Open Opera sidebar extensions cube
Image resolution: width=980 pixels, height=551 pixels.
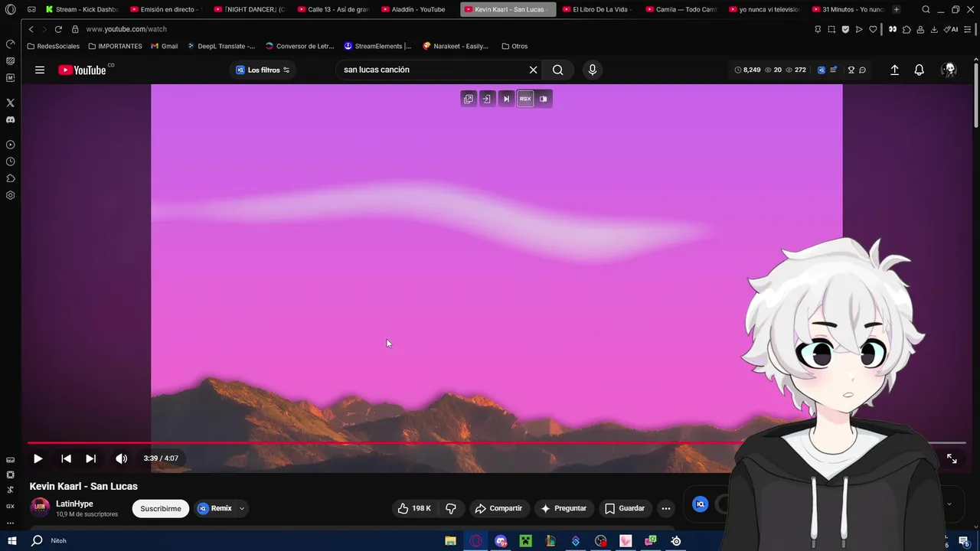tap(10, 178)
